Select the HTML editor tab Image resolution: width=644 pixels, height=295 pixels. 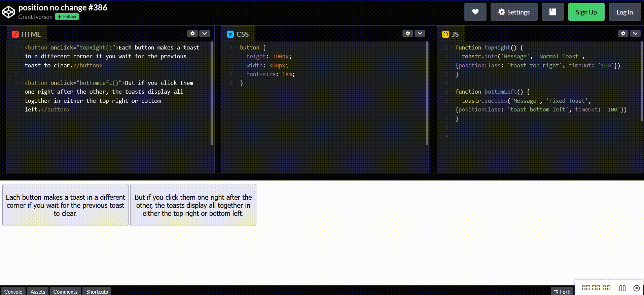click(27, 34)
